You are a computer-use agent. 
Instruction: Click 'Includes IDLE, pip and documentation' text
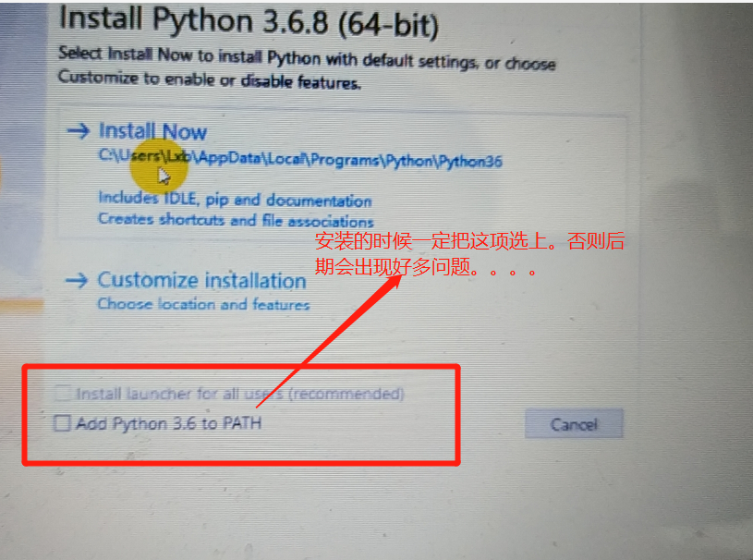(x=235, y=200)
